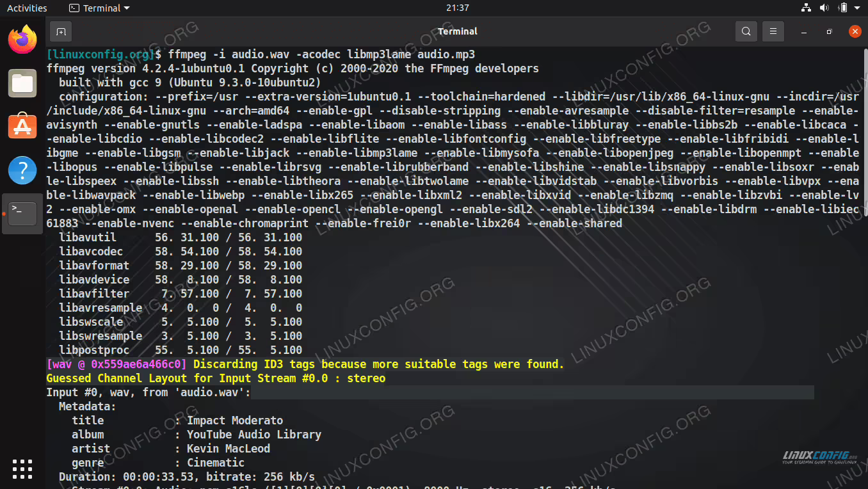Show Applications grid in the dock

[x=22, y=469]
